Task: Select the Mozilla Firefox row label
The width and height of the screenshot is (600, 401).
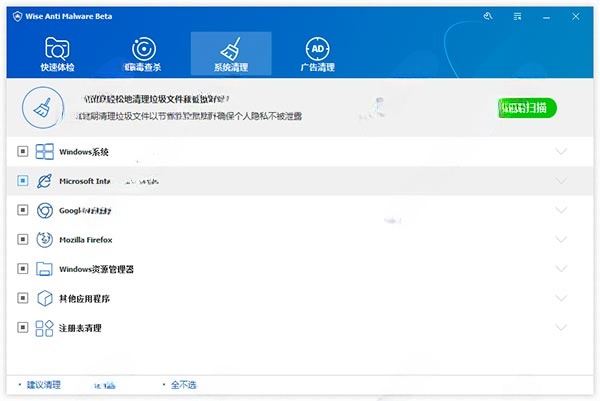Action: coord(86,240)
